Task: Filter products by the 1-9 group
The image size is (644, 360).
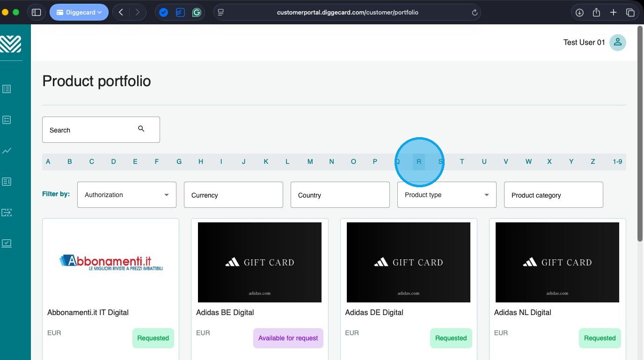Action: pos(617,162)
